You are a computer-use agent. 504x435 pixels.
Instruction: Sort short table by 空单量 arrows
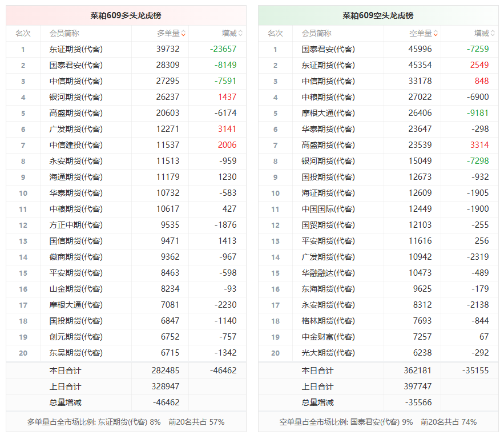tap(436, 33)
